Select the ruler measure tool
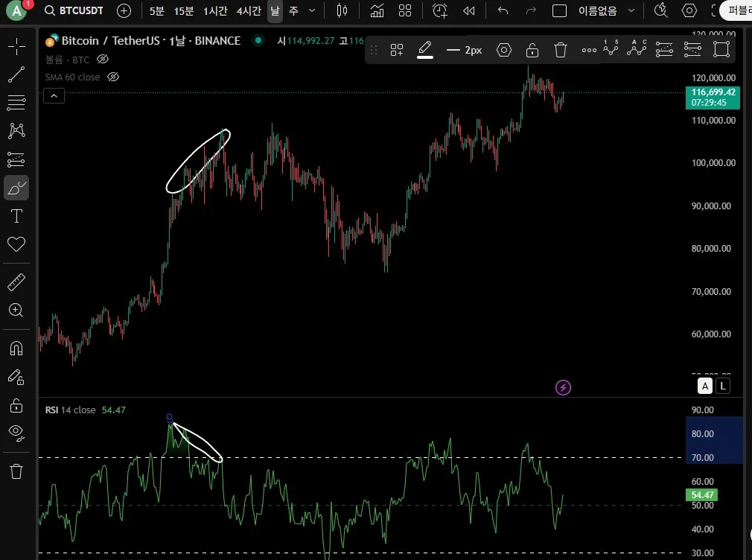 coord(16,282)
